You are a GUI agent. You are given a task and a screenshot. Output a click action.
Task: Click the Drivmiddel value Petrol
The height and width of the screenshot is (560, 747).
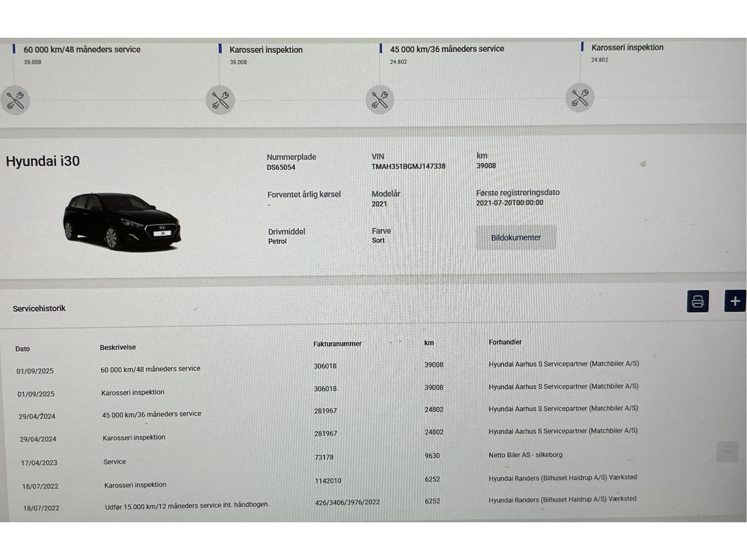(x=277, y=241)
